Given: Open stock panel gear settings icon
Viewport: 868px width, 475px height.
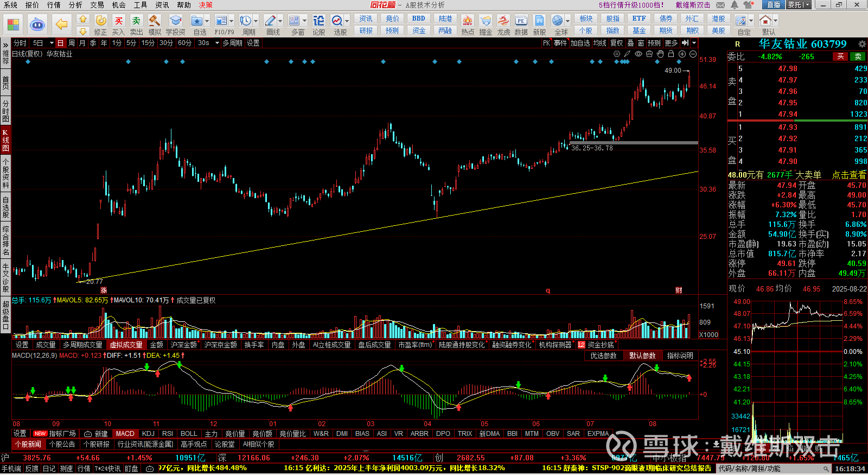Looking at the screenshot, I should (862, 44).
